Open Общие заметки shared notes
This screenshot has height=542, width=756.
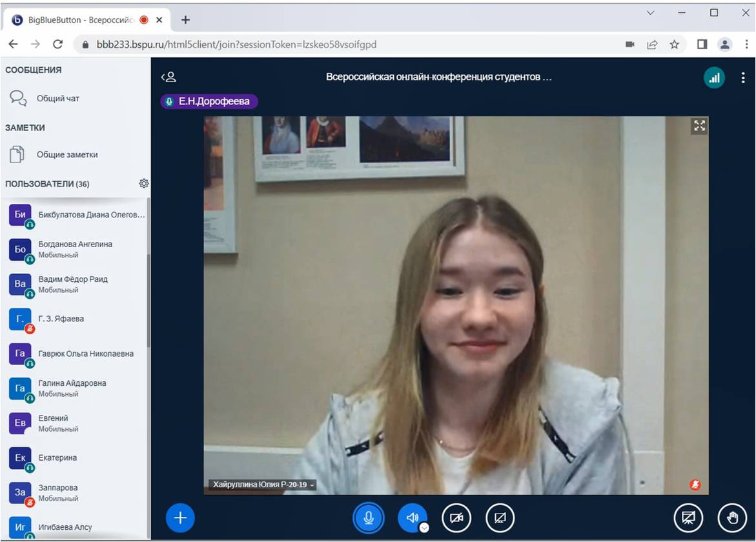pos(67,155)
